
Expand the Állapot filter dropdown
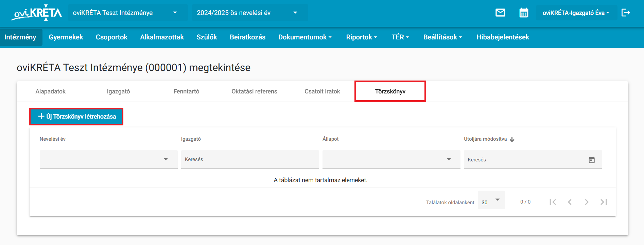[x=391, y=159]
